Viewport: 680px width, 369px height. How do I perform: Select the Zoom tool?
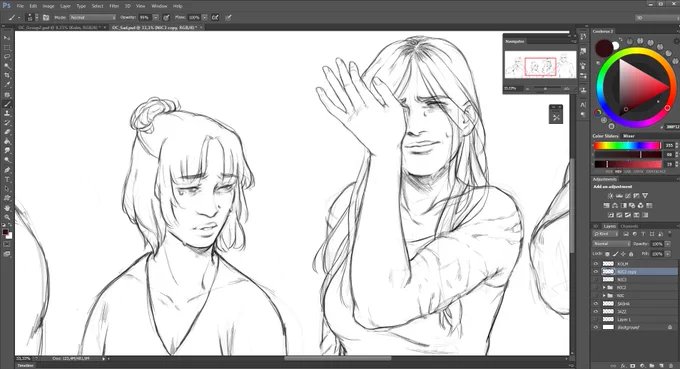[x=7, y=217]
